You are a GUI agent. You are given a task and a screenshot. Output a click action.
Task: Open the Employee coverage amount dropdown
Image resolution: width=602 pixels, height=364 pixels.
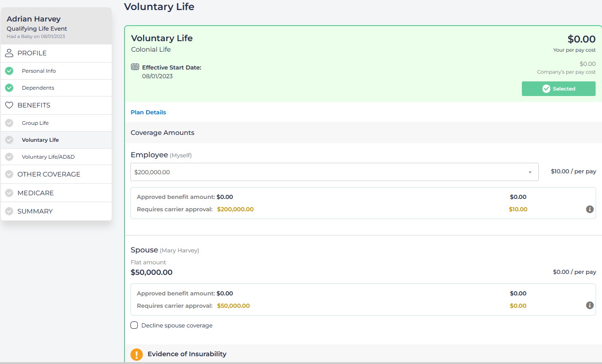(334, 172)
